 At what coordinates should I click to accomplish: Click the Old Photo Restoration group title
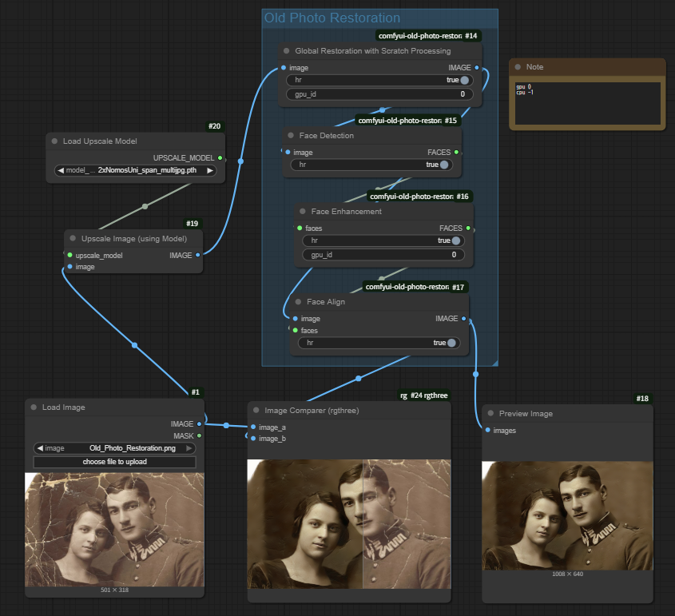pos(332,18)
